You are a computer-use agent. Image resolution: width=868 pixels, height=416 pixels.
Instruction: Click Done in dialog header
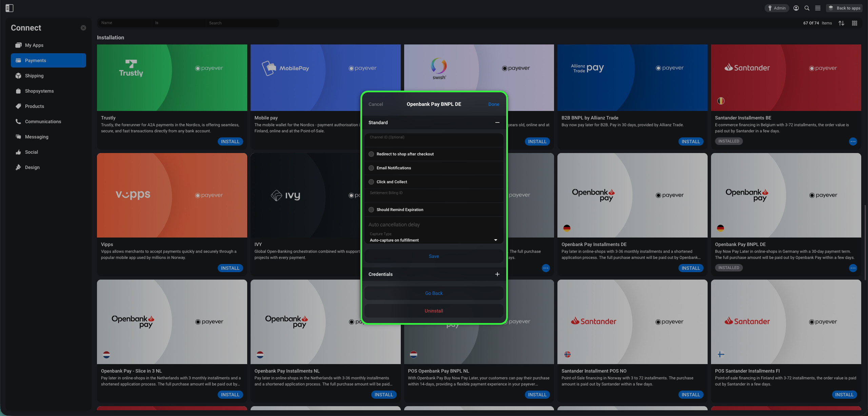coord(494,104)
